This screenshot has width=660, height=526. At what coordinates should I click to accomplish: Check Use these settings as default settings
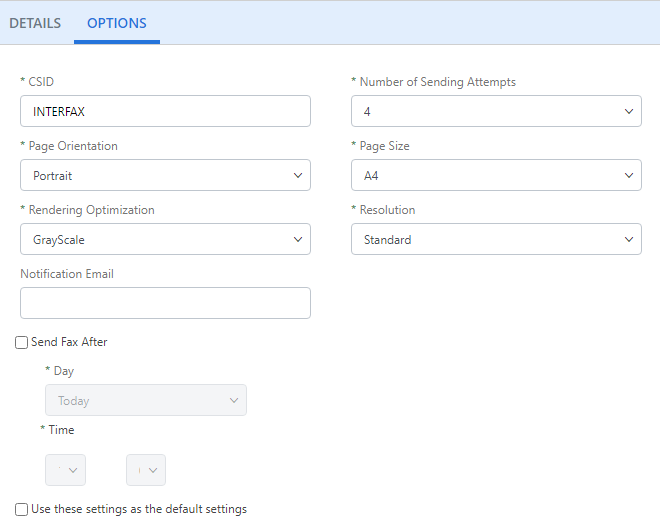(22, 510)
